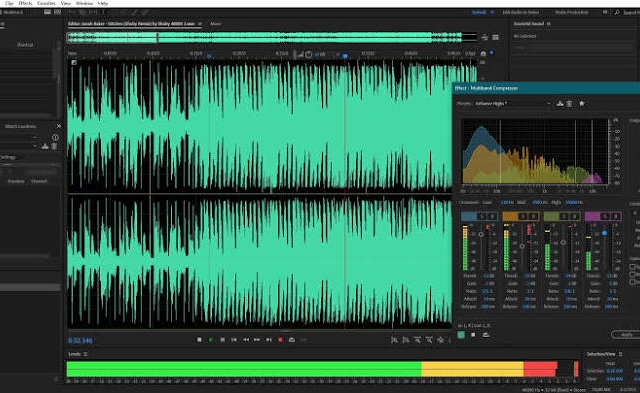Image resolution: width=640 pixels, height=393 pixels.
Task: Click the export icon beside preview stop
Action: [486, 335]
